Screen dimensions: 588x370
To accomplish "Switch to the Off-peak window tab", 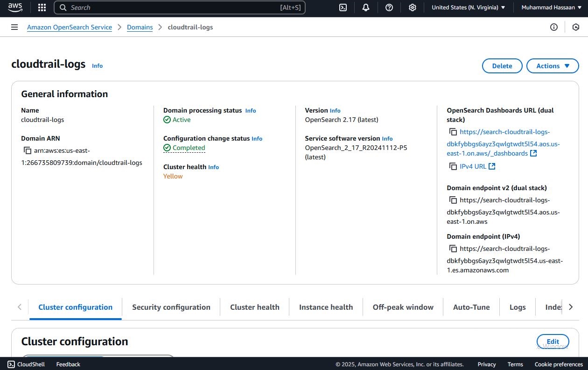I will click(403, 307).
